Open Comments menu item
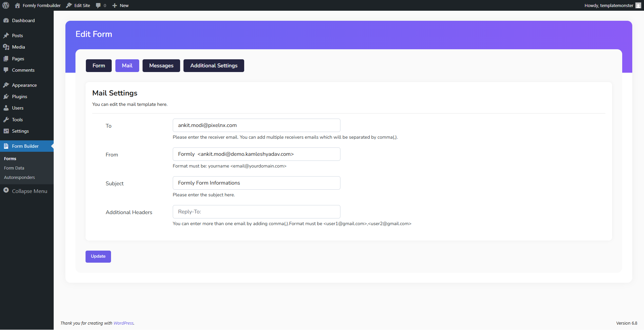644x330 pixels. (27, 70)
